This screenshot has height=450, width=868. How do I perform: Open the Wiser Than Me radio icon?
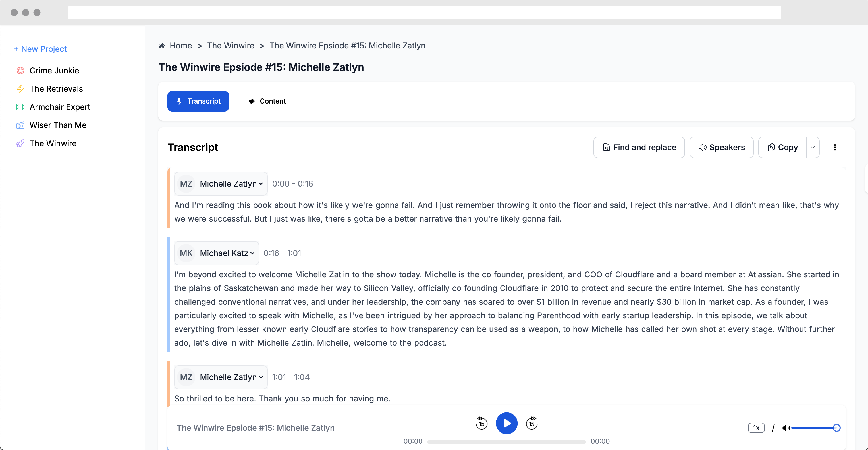coord(20,125)
